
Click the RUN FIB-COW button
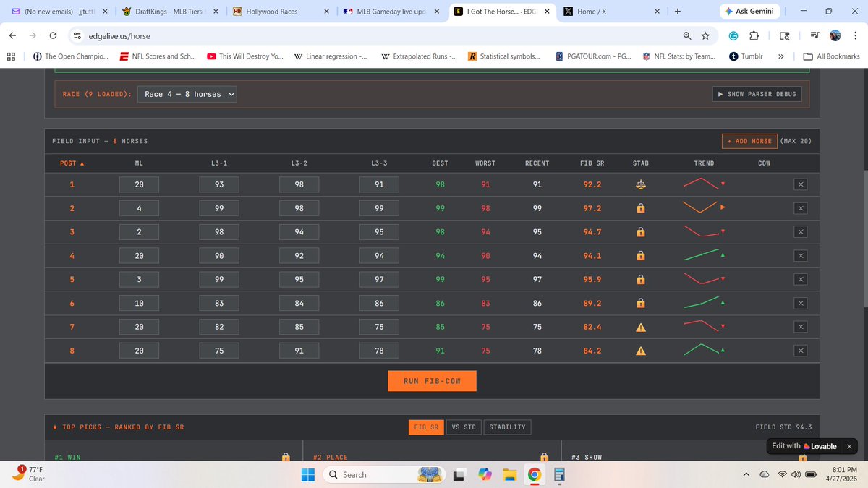click(x=432, y=380)
